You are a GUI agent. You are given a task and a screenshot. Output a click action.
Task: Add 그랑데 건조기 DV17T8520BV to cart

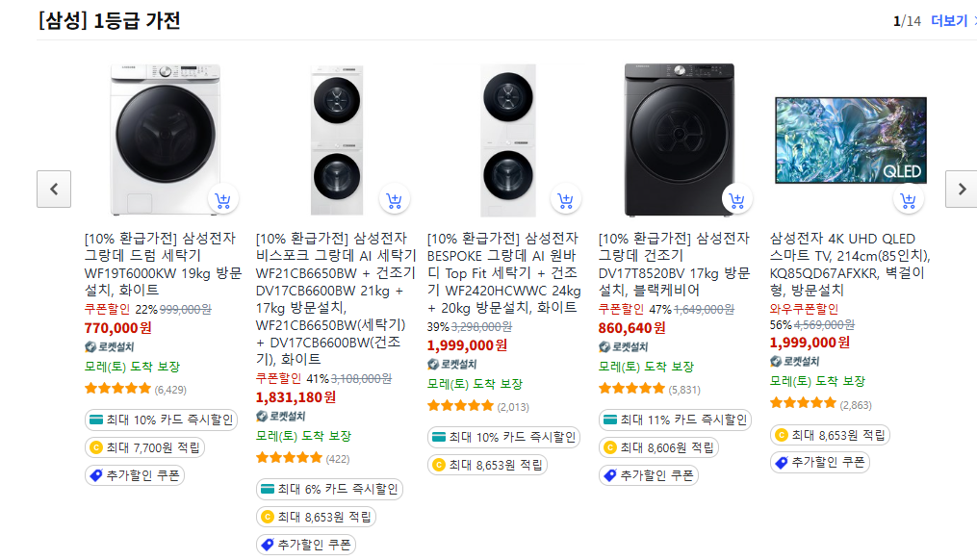736,200
